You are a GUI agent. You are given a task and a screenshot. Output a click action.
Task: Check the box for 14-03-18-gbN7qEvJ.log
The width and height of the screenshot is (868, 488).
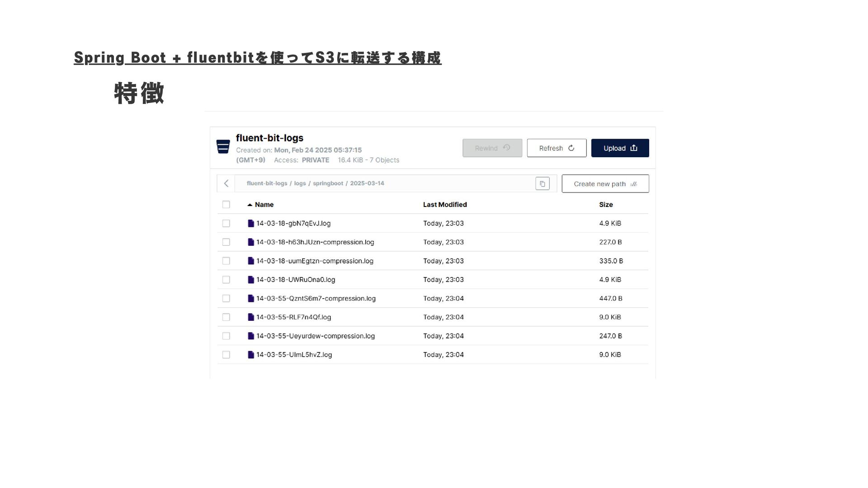(226, 223)
